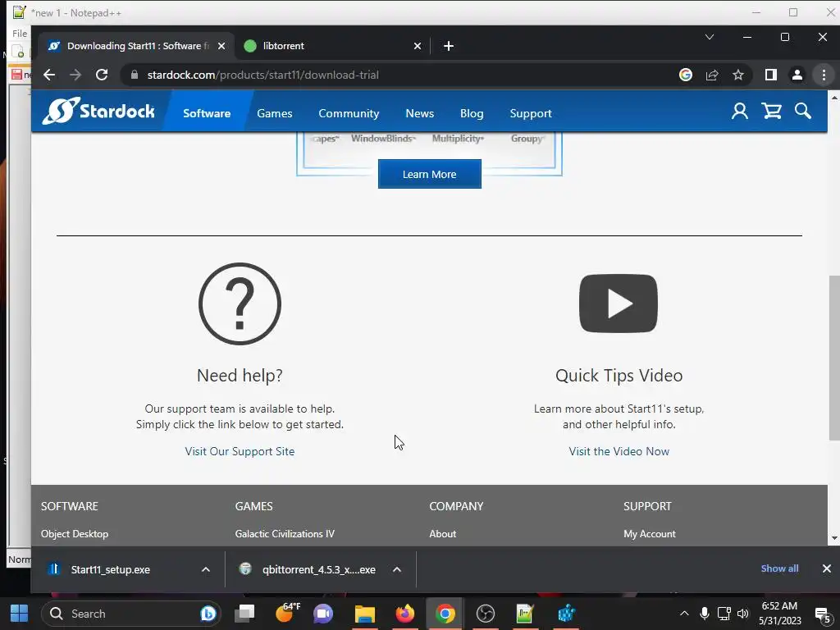Image resolution: width=840 pixels, height=630 pixels.
Task: Open Firefox from the taskbar
Action: point(405,614)
